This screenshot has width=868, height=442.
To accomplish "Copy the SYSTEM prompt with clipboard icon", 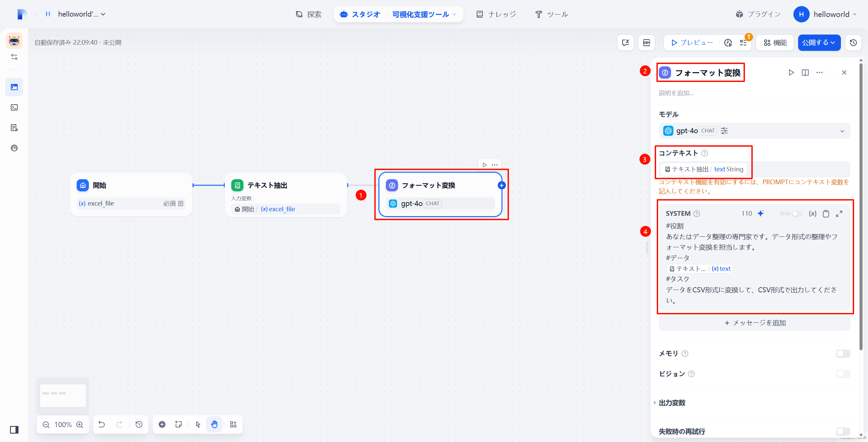I will pyautogui.click(x=826, y=214).
